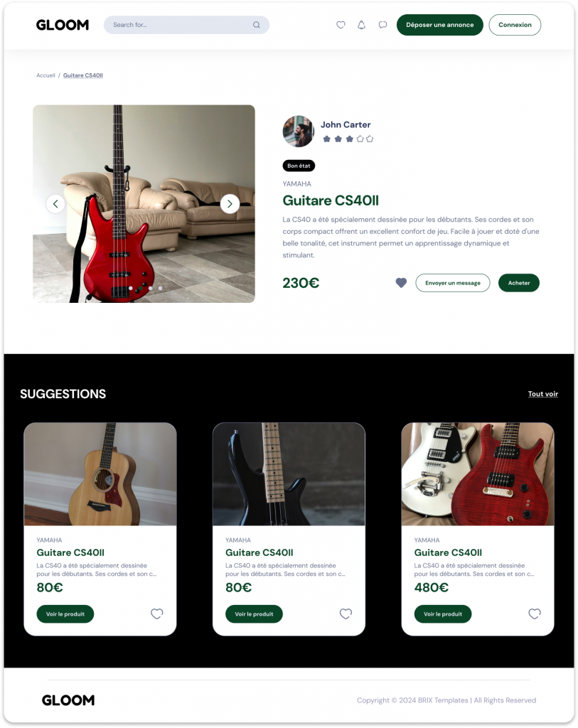Open notifications bell icon
The width and height of the screenshot is (578, 728).
pyautogui.click(x=361, y=25)
